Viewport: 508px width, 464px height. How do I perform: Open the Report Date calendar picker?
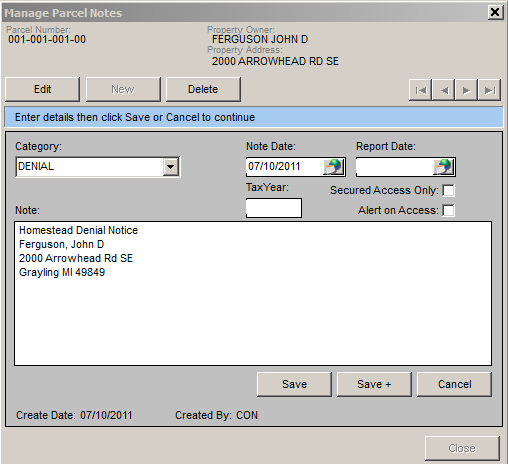tap(444, 167)
